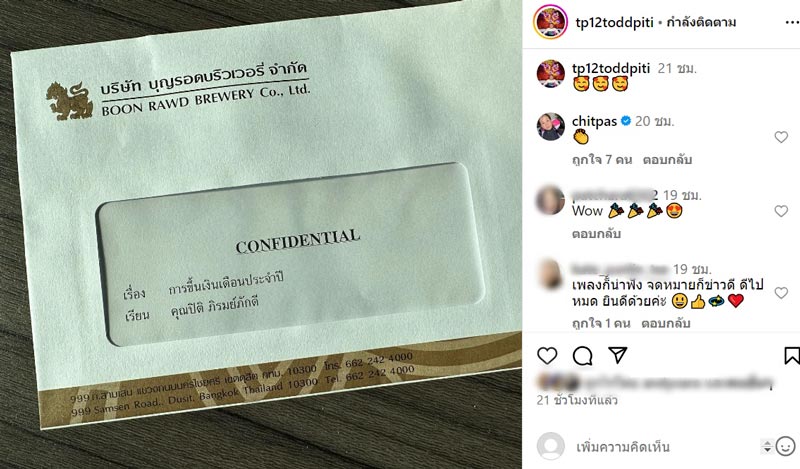Like the post with the heart icon
800x469 pixels.
pos(547,356)
